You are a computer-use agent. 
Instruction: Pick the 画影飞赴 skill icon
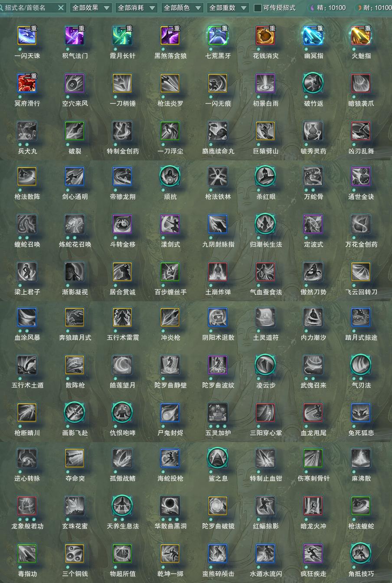[75, 413]
